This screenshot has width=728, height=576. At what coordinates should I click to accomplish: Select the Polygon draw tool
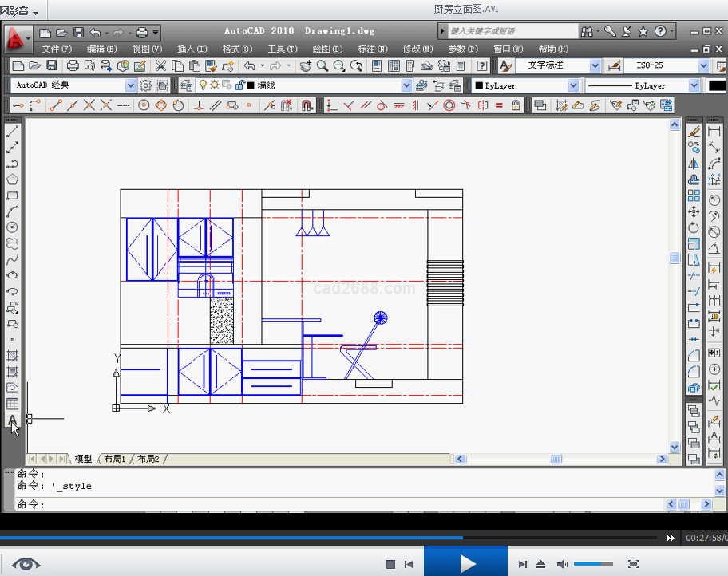[13, 180]
